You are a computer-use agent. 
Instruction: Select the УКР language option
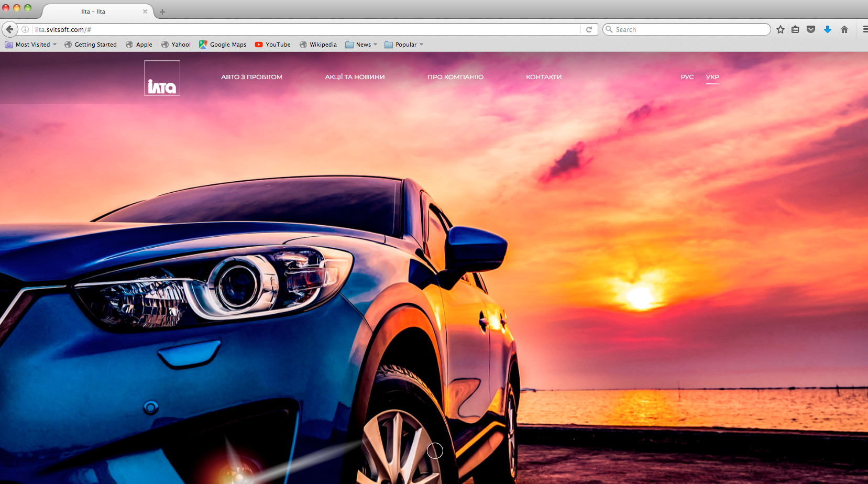point(712,77)
